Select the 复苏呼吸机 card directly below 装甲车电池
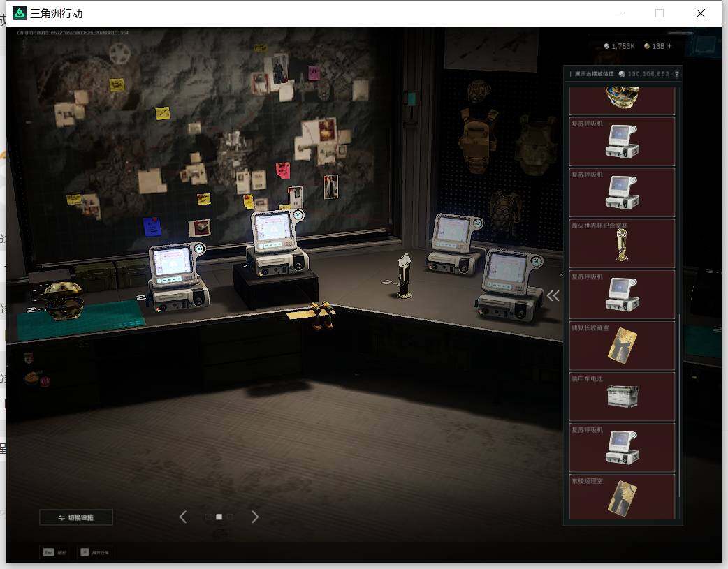Screen dimensions: 728x569 tap(622, 448)
